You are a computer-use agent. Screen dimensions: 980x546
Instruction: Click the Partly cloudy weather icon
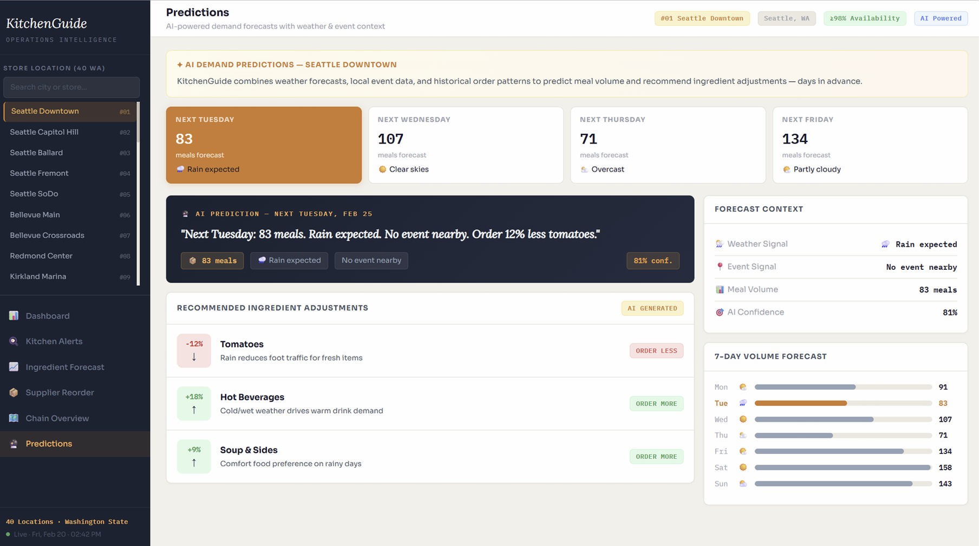coord(786,170)
